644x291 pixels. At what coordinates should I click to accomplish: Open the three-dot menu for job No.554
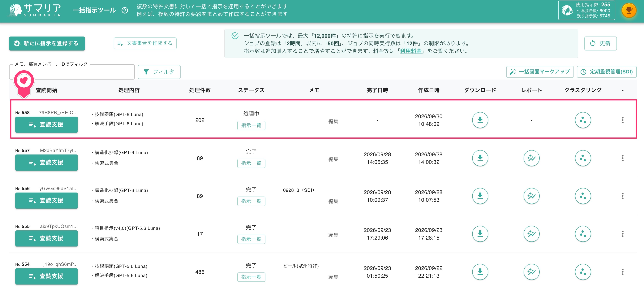(x=622, y=272)
